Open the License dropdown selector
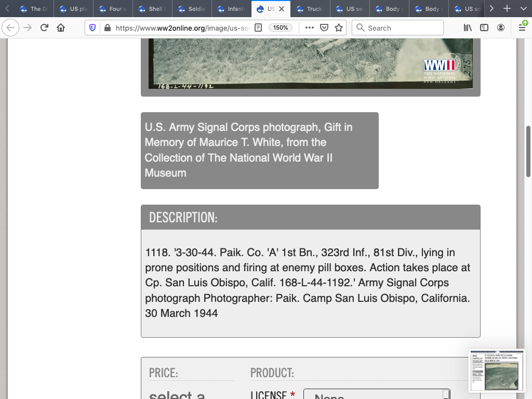The image size is (532, 399). coord(376,395)
